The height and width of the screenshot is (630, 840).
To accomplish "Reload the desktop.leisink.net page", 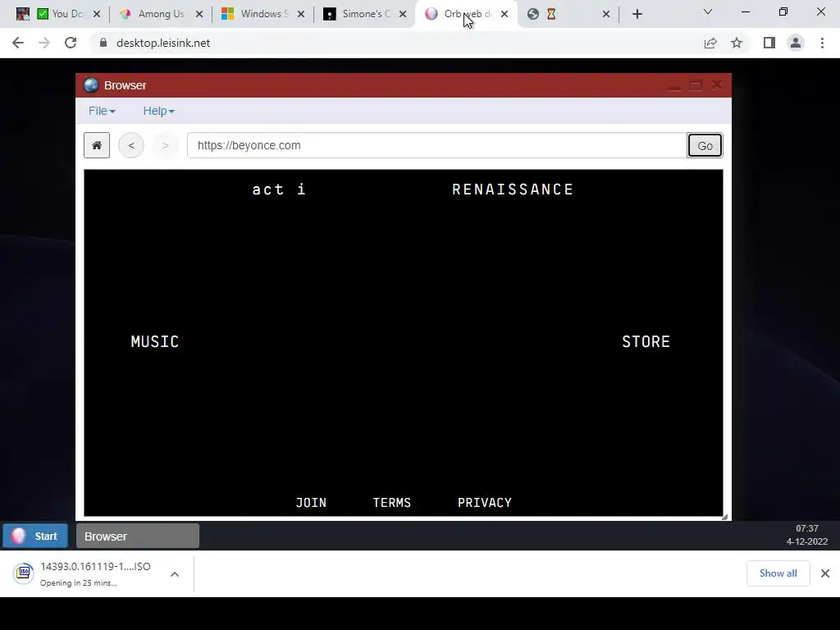I will point(71,43).
